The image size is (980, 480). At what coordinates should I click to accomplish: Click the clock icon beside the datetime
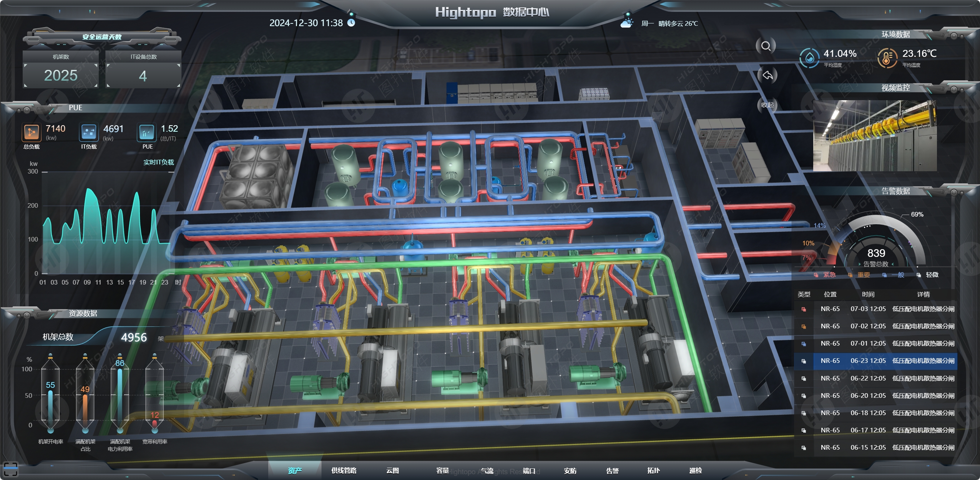[x=351, y=23]
